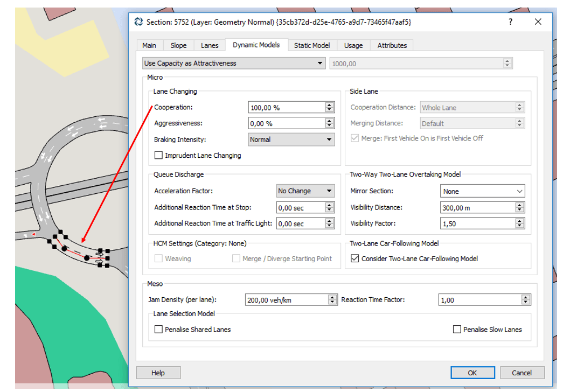The image size is (563, 392).
Task: Open the Lanes tab
Action: (x=210, y=46)
